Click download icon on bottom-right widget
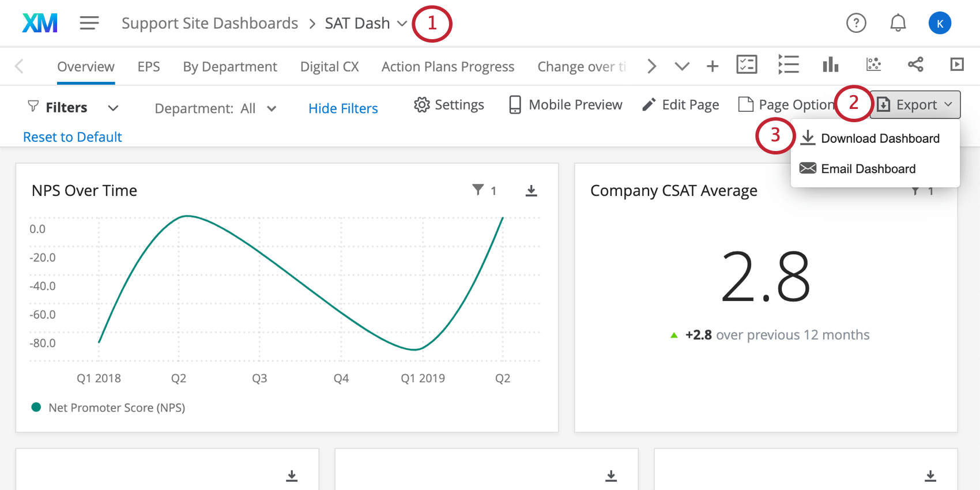This screenshot has height=490, width=980. coord(930,476)
